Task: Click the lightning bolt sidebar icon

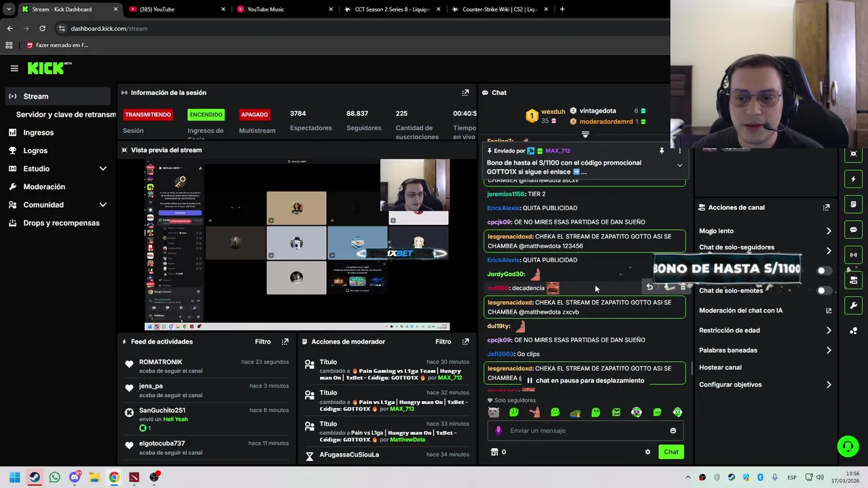Action: click(x=854, y=179)
